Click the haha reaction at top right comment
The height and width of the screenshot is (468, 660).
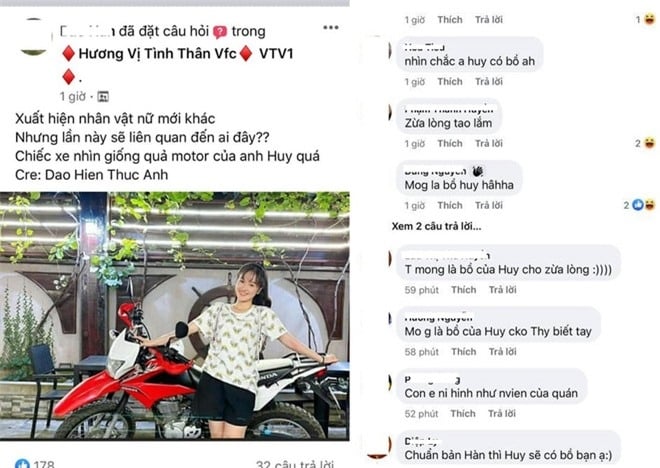coord(649,19)
